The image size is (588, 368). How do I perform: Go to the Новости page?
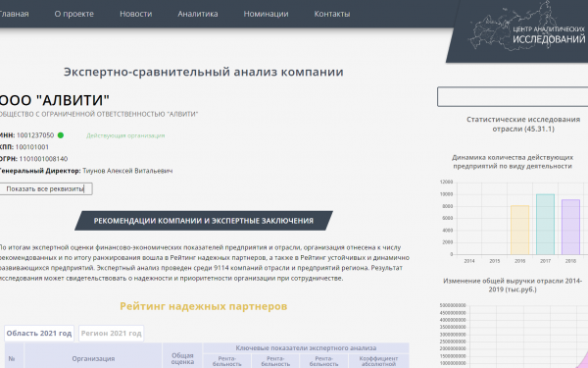click(x=136, y=14)
